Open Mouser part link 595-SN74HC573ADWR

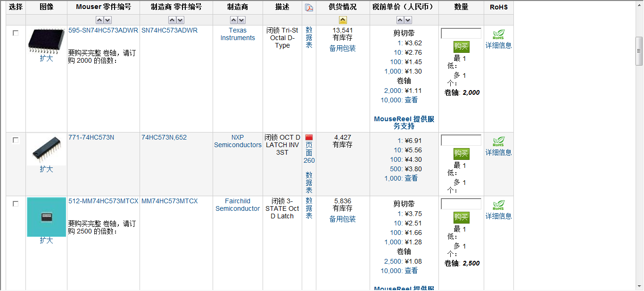(103, 30)
